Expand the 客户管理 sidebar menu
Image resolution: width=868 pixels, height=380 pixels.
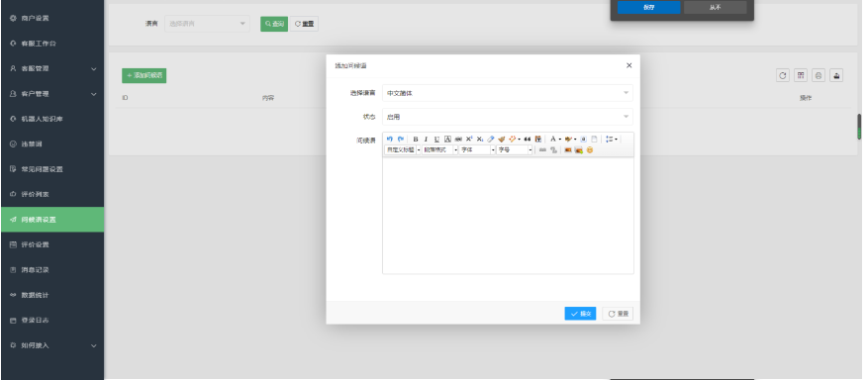(52, 94)
